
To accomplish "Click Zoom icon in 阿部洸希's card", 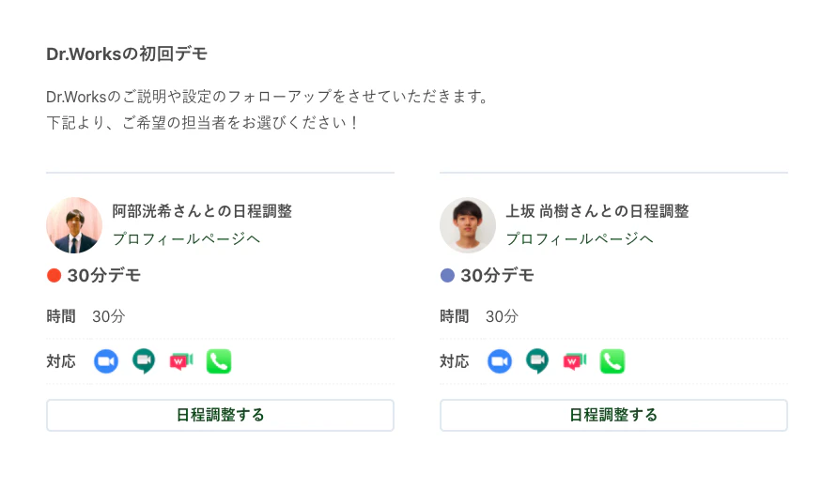I will 106,361.
